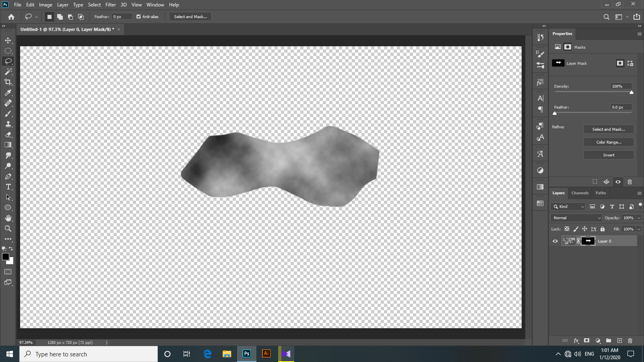644x362 pixels.
Task: Toggle visibility of Layer 0
Action: pos(555,241)
